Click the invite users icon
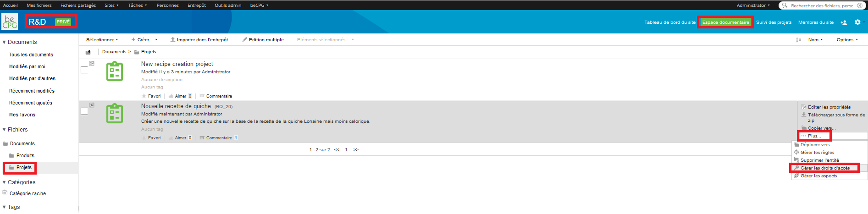This screenshot has width=868, height=214. point(844,22)
